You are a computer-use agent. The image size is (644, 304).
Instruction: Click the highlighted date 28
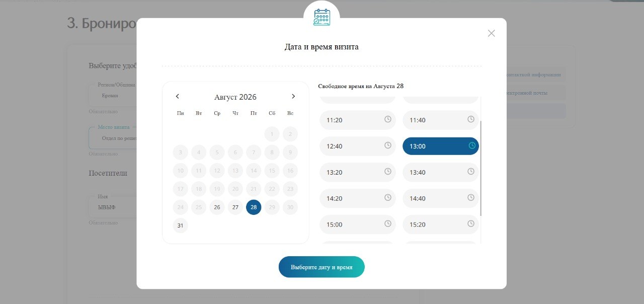254,207
